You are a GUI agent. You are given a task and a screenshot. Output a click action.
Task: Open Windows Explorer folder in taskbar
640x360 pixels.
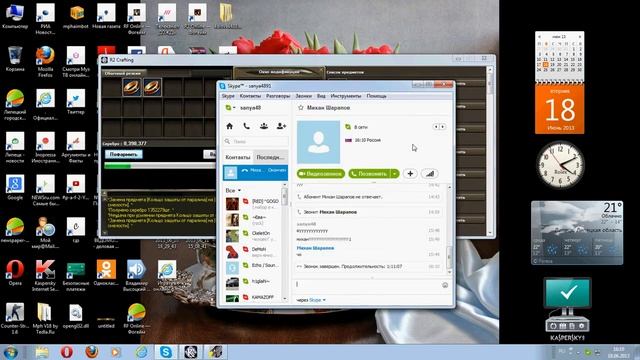[42, 352]
